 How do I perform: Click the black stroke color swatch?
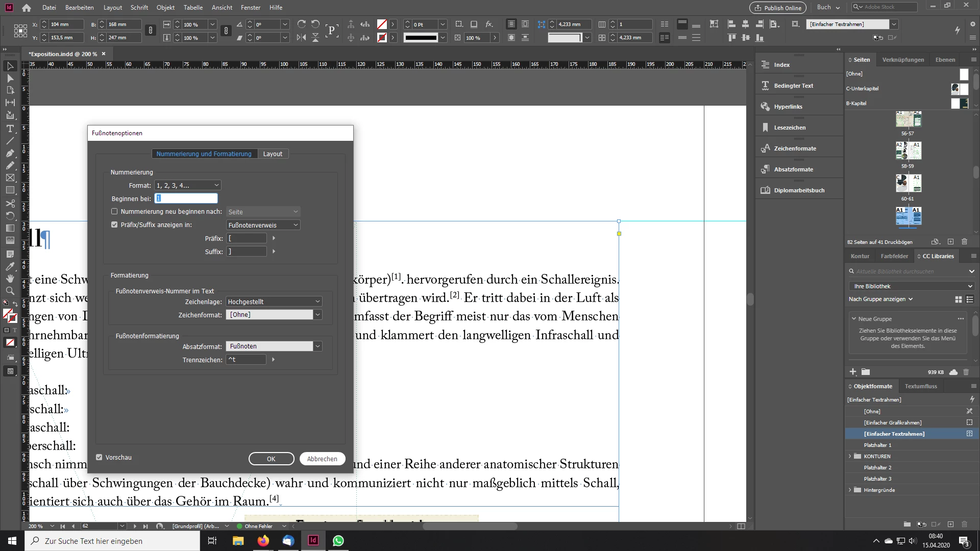(421, 37)
